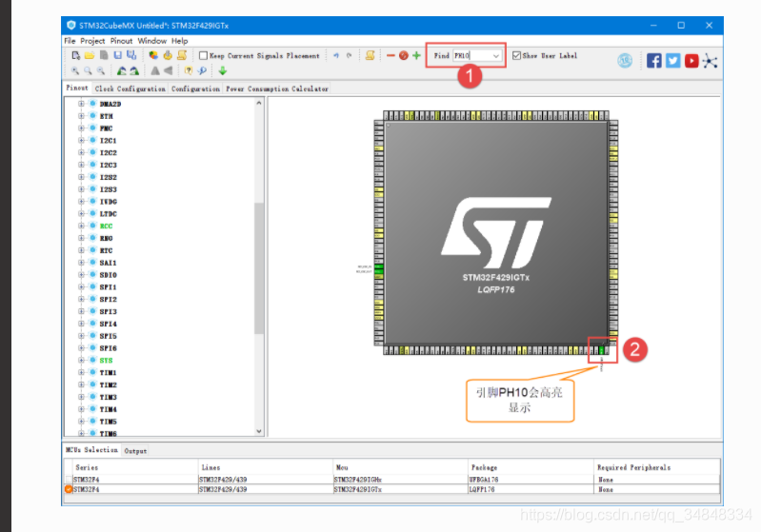Switch to the Clock Configuration tab

tap(130, 89)
